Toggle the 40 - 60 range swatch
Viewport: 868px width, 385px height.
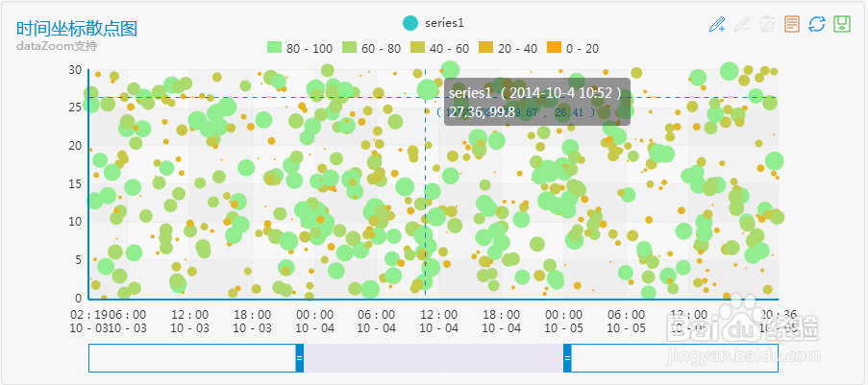418,48
